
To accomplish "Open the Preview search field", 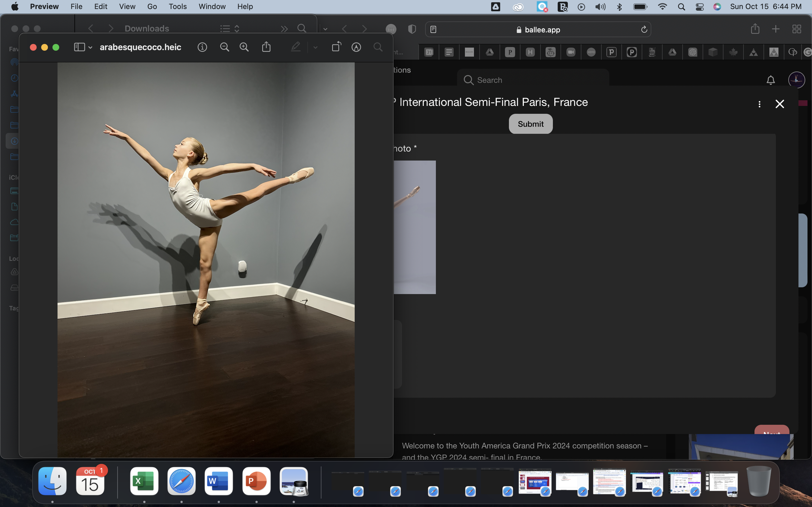I will [x=378, y=47].
